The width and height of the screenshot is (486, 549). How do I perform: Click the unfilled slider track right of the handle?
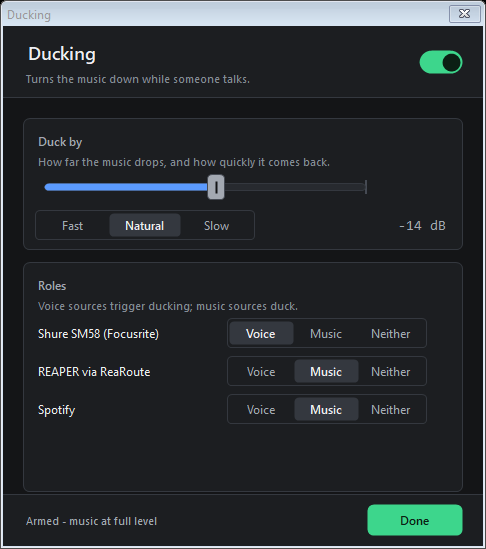[295, 187]
